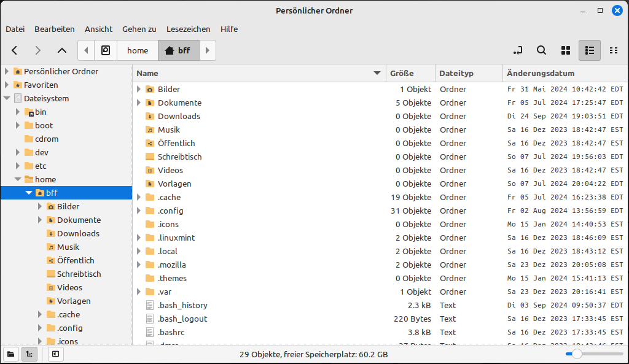Image resolution: width=629 pixels, height=364 pixels.
Task: Sort by the Dateityp column header
Action: pos(469,74)
